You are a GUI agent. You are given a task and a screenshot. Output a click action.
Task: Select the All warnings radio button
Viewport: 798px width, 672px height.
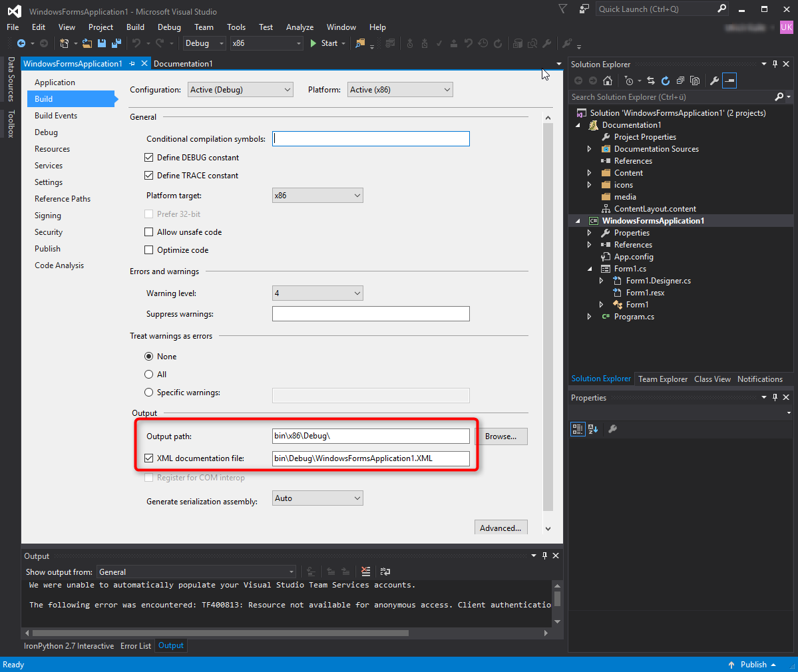(148, 375)
